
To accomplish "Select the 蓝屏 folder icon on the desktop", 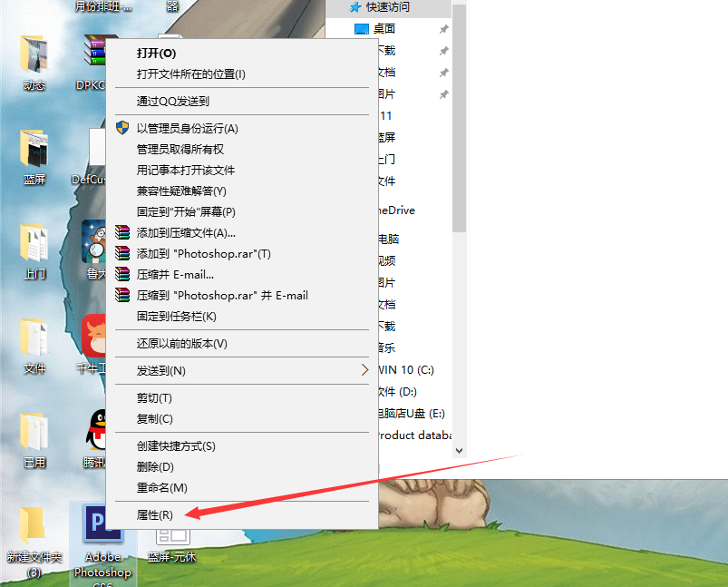I will click(34, 157).
